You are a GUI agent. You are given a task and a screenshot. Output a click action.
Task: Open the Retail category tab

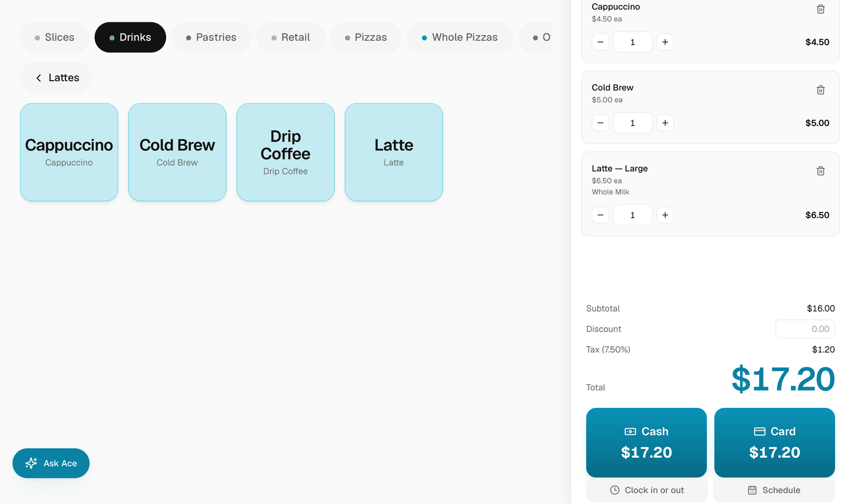tap(291, 37)
